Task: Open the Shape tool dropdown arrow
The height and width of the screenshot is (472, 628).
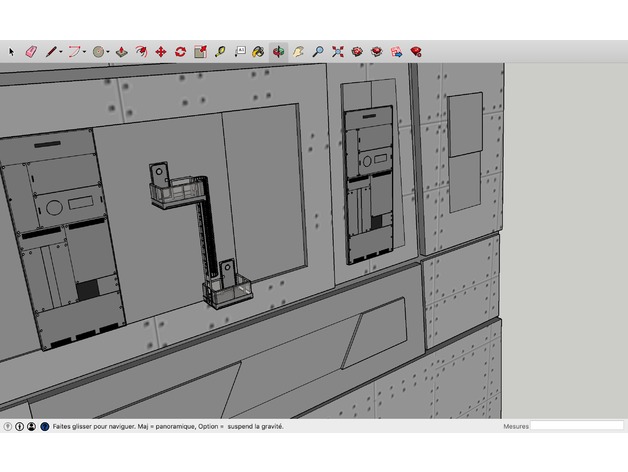Action: pyautogui.click(x=108, y=52)
